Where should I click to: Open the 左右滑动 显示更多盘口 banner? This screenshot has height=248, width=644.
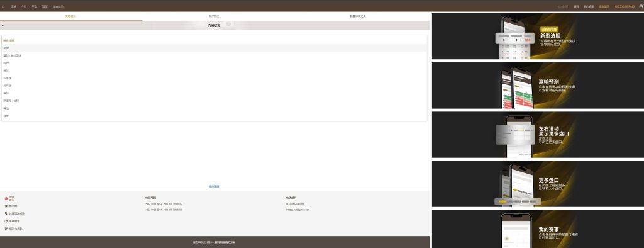538,135
